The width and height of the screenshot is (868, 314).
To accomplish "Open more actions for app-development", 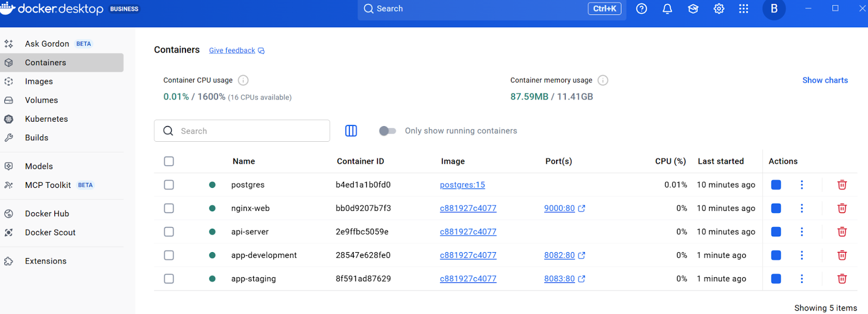I will (802, 255).
